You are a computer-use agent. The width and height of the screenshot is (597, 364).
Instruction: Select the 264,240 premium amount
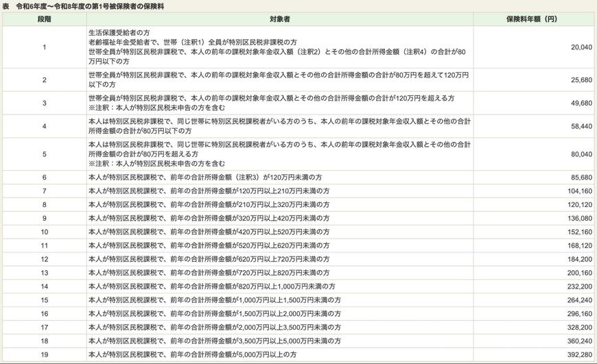point(580,300)
